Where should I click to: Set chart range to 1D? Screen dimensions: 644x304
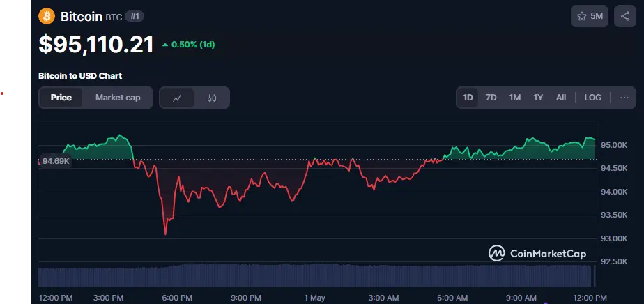coord(468,98)
